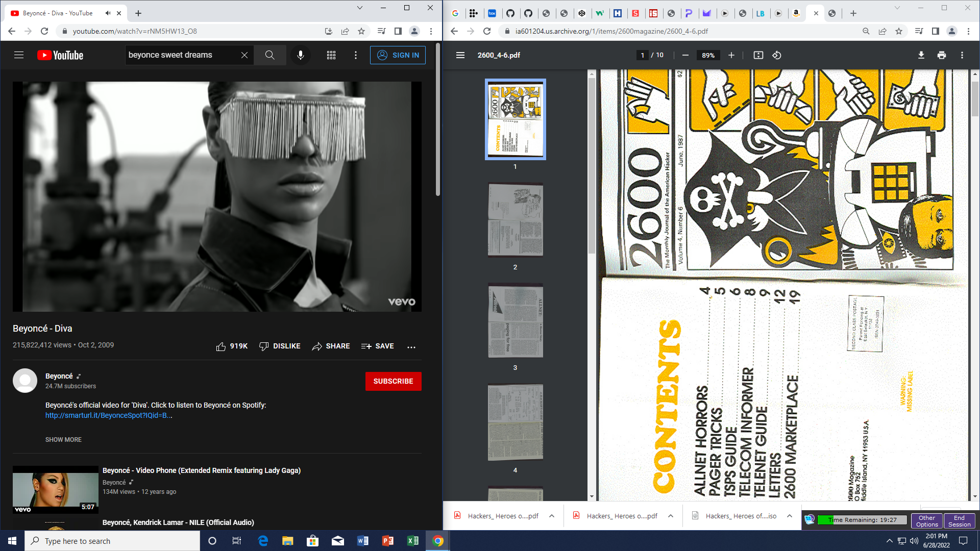
Task: Open the YouTube hamburger guide menu
Action: pos(19,55)
